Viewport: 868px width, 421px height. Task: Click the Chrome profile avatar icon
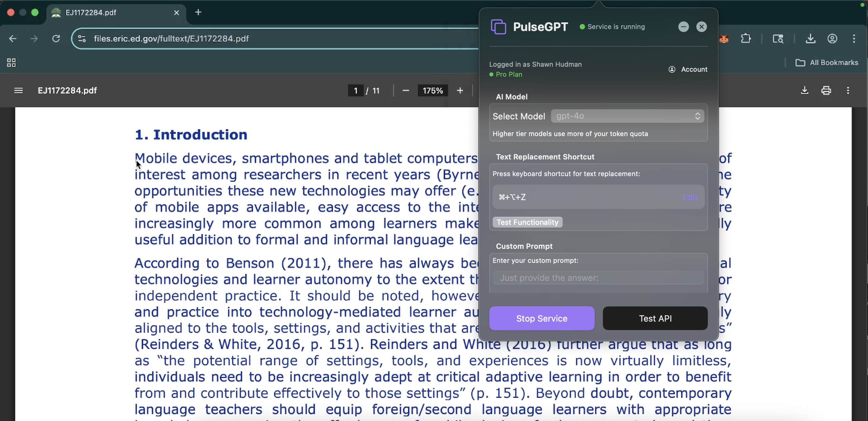[x=832, y=39]
